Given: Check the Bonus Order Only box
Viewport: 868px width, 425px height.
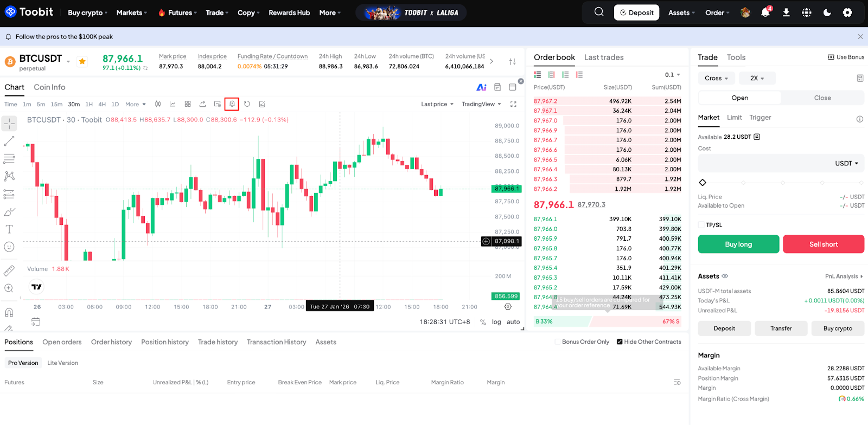Looking at the screenshot, I should tap(558, 342).
